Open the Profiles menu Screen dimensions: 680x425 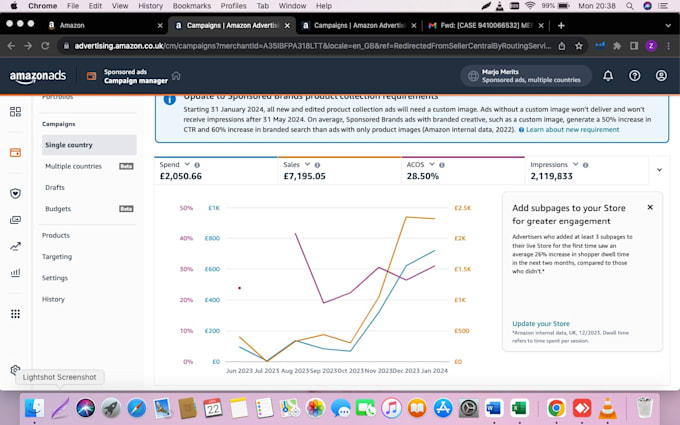click(x=233, y=6)
